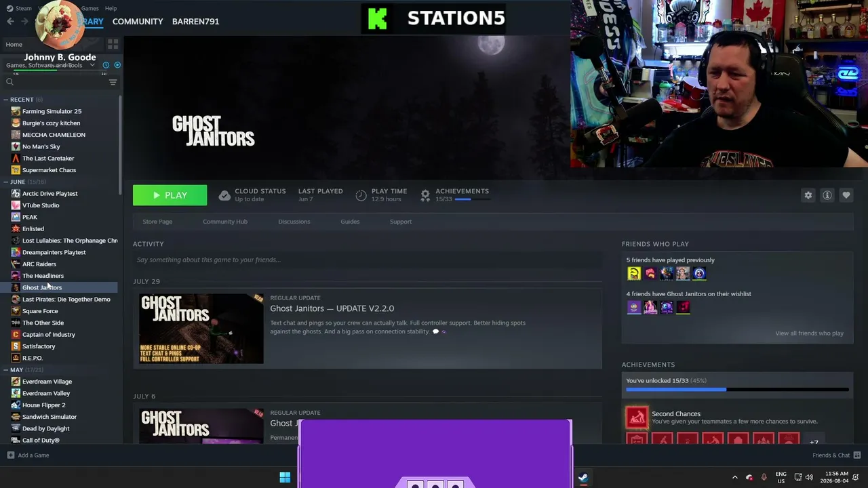Open the Help menu
This screenshot has height=488, width=868.
pos(111,8)
